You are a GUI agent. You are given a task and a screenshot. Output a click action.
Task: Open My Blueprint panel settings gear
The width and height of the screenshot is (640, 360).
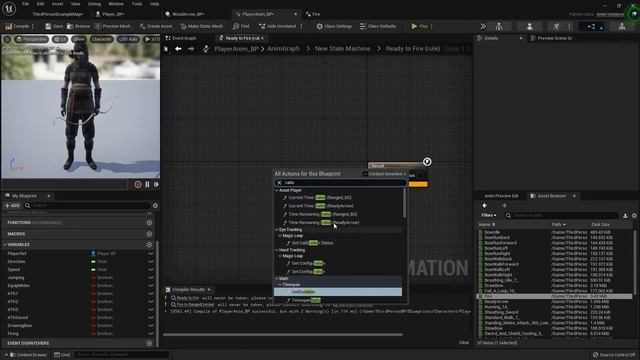[x=155, y=206]
